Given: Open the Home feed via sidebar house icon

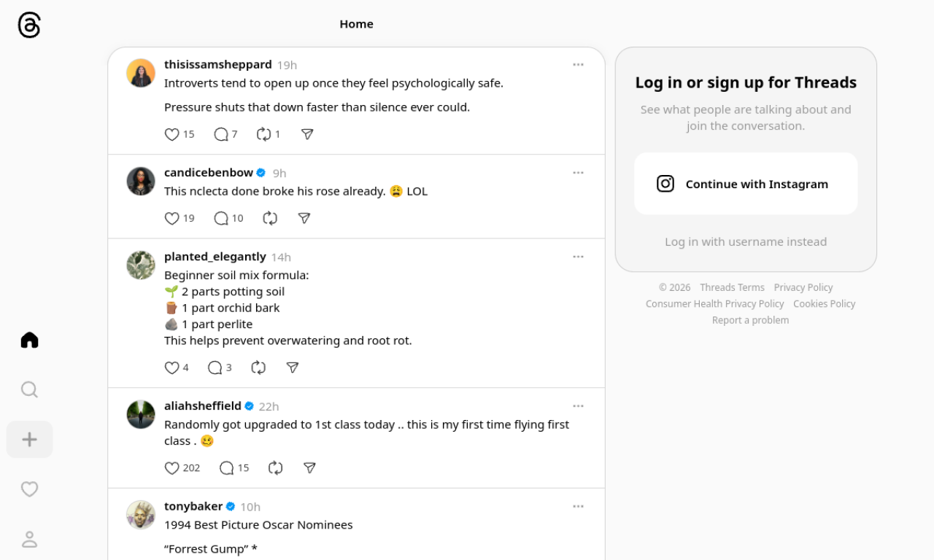Looking at the screenshot, I should coord(29,340).
